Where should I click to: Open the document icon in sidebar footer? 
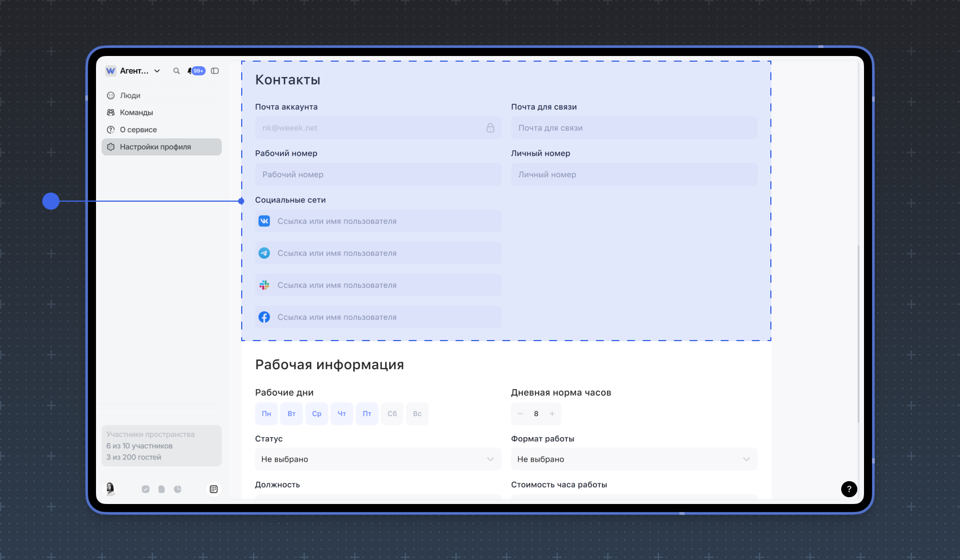coord(162,489)
